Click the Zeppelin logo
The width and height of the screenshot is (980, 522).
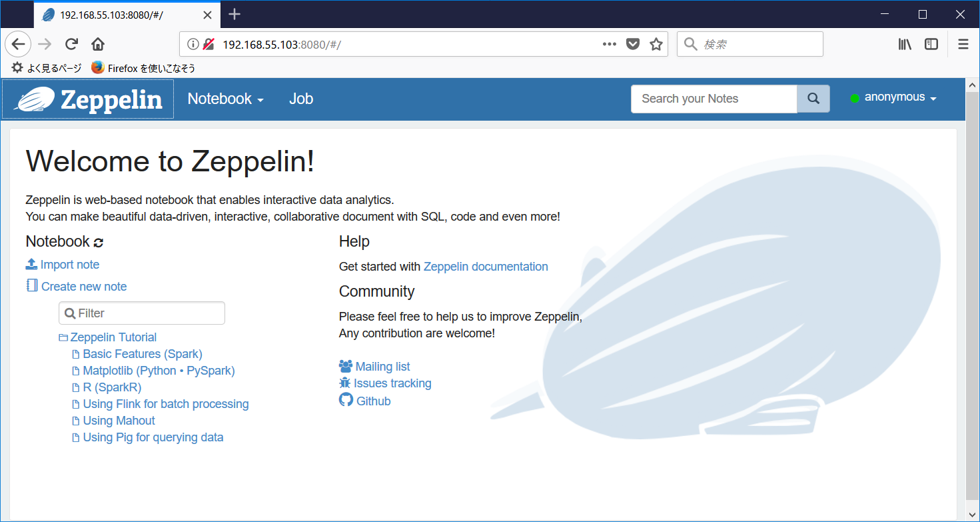point(87,99)
